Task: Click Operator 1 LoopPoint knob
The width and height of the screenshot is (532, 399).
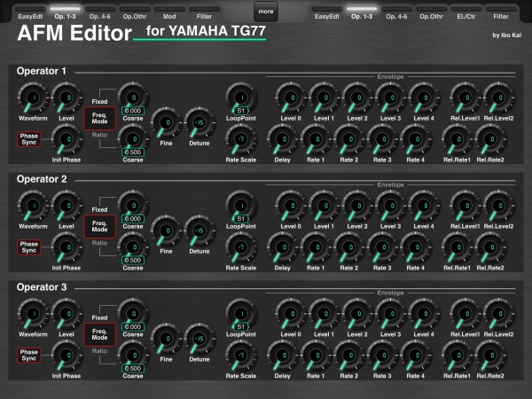Action: point(241,98)
